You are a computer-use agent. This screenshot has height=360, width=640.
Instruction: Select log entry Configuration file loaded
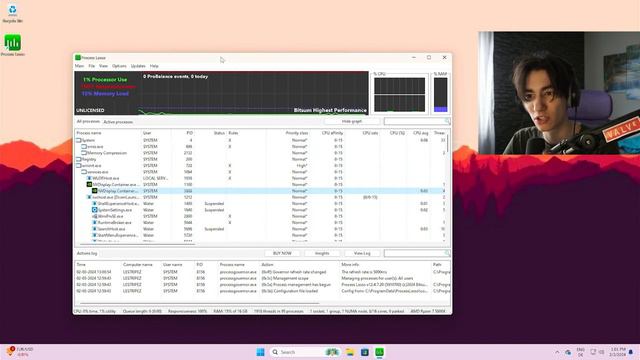point(263,291)
